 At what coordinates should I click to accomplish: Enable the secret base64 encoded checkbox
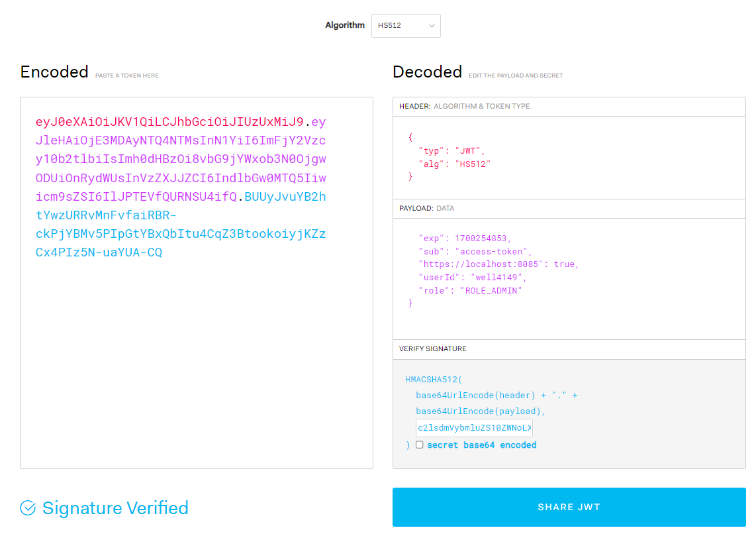coord(420,445)
